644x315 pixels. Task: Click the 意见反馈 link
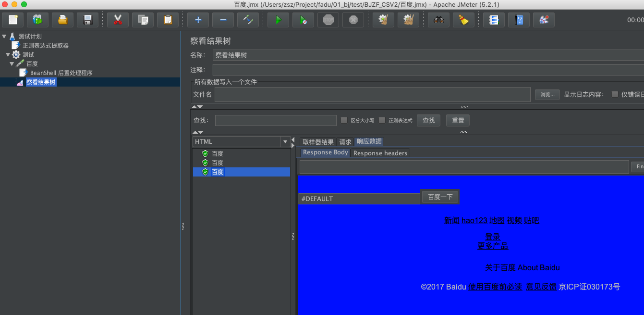click(x=541, y=287)
